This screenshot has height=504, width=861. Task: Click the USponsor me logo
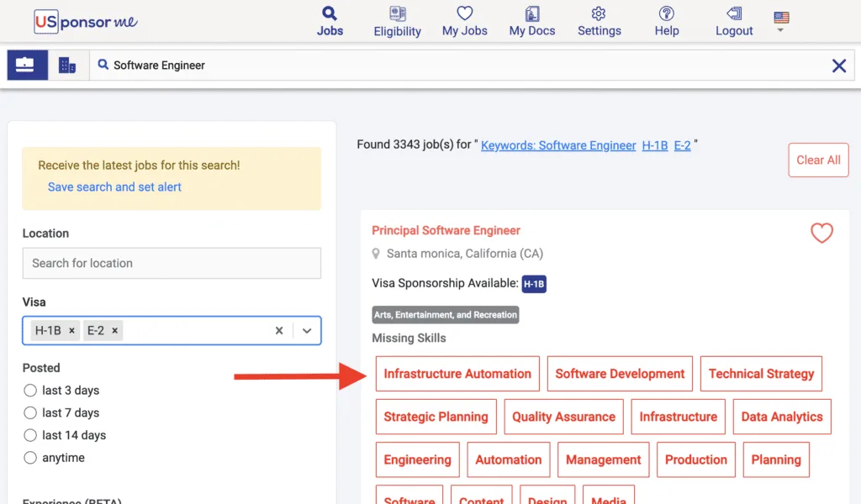pos(85,21)
